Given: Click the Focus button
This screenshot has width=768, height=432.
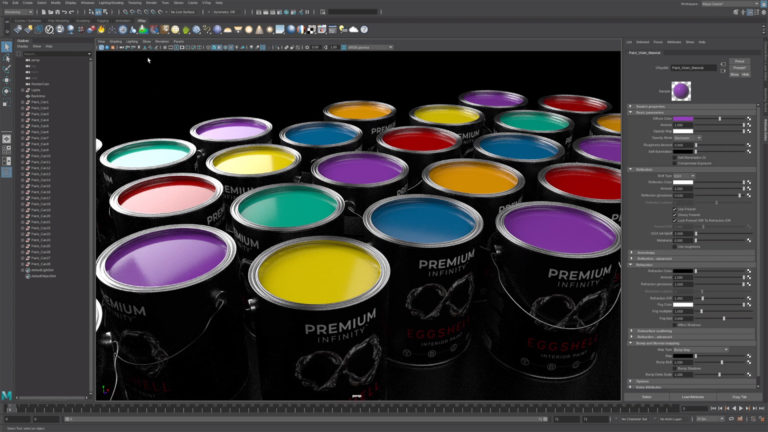Looking at the screenshot, I should pyautogui.click(x=740, y=62).
